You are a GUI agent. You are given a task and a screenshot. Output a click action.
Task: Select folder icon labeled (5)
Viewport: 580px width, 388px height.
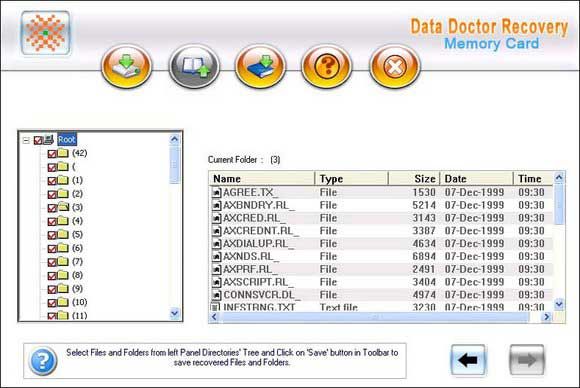[x=63, y=234]
